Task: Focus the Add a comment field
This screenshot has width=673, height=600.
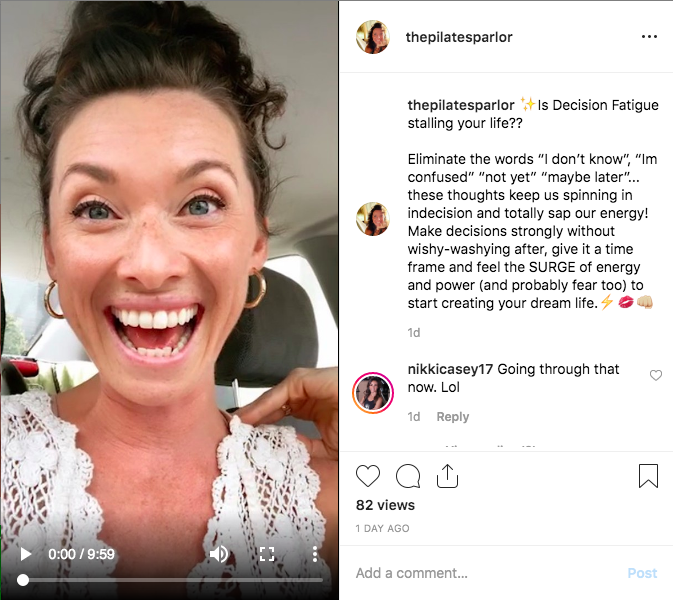Action: [x=480, y=573]
